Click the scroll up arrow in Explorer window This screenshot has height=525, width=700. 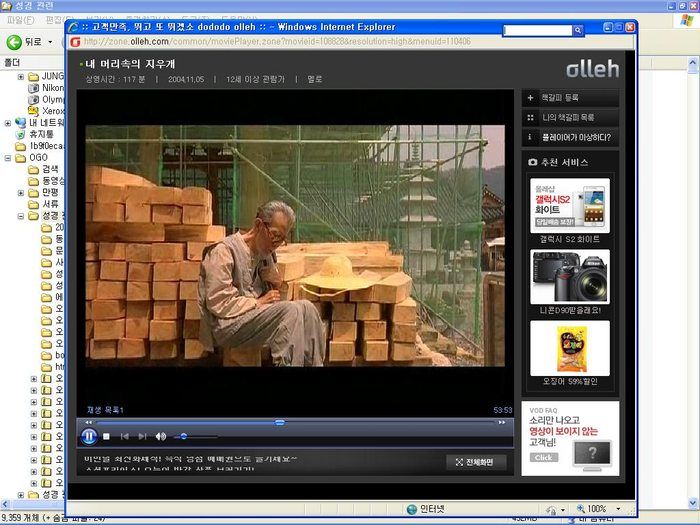coord(693,63)
